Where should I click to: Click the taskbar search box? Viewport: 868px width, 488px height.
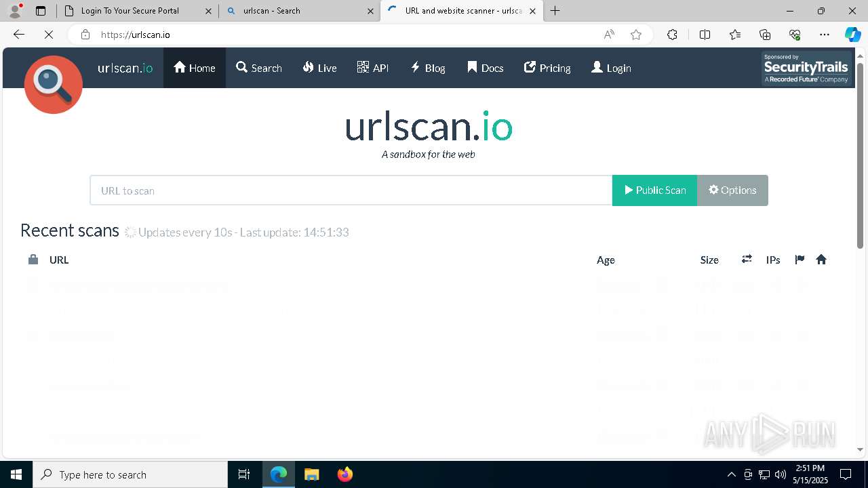[130, 474]
